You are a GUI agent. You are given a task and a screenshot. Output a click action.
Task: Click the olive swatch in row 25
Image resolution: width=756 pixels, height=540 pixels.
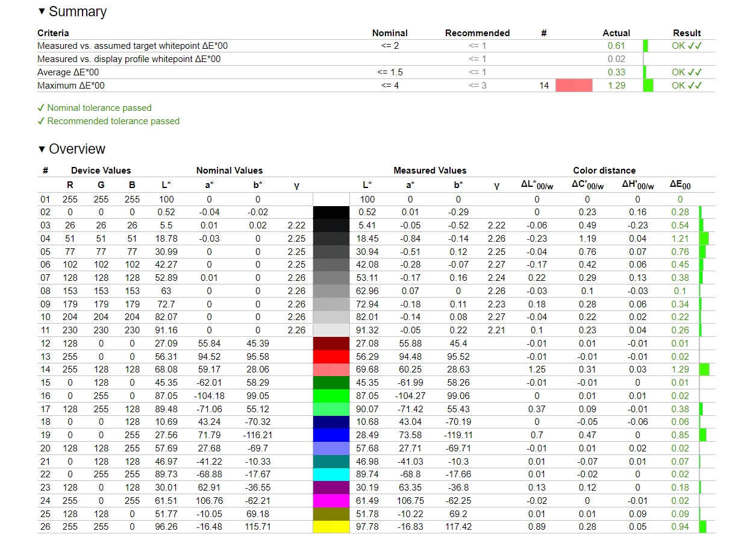331,514
